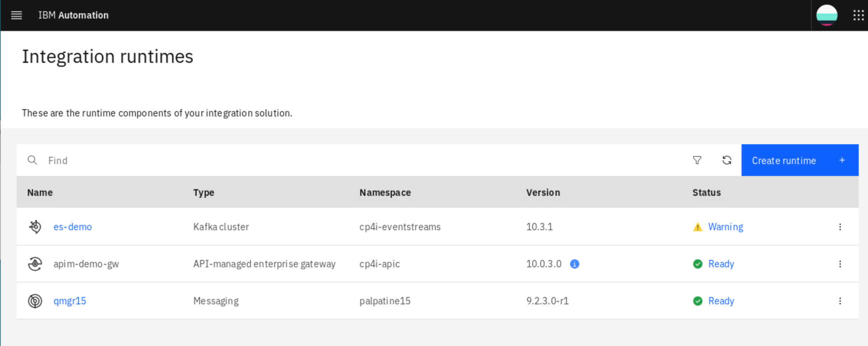
Task: Open the Warning status link for es-demo
Action: (x=725, y=227)
